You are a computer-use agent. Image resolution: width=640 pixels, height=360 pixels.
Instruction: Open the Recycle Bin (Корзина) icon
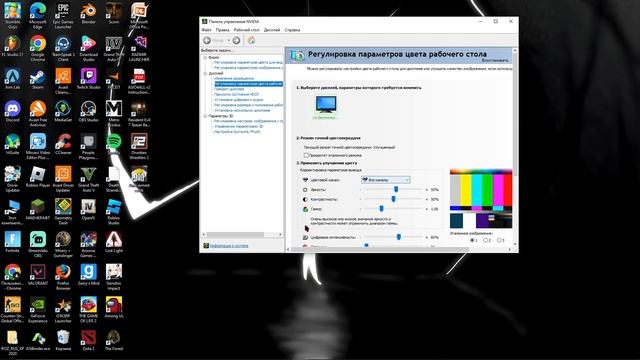[x=63, y=340]
